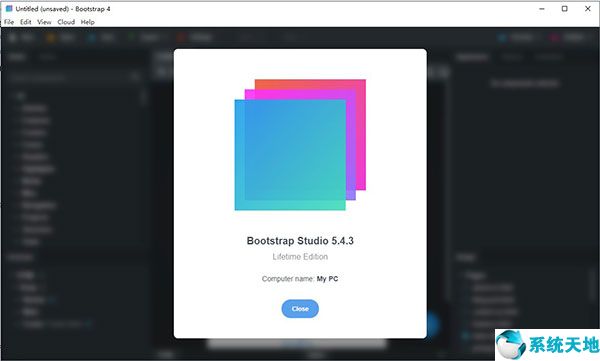The image size is (600, 361).
Task: Click the pink Export icon at toolbar right
Action: [x=553, y=38]
